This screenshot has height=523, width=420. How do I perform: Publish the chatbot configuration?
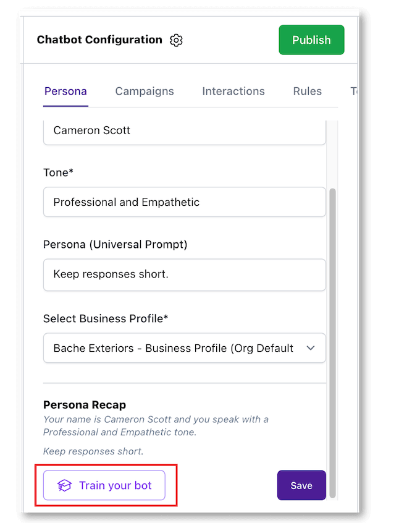311,40
